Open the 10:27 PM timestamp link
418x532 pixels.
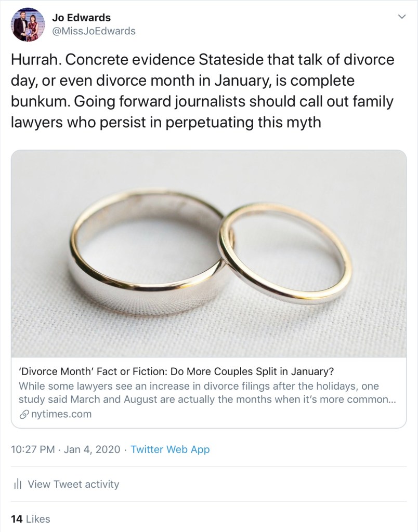(x=32, y=449)
